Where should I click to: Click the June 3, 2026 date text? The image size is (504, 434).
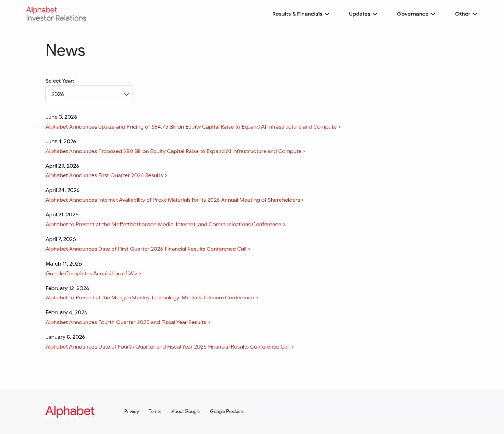[x=61, y=117]
